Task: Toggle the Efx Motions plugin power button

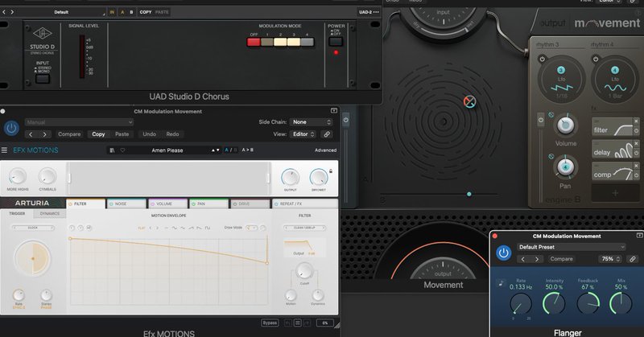Action: [x=11, y=129]
